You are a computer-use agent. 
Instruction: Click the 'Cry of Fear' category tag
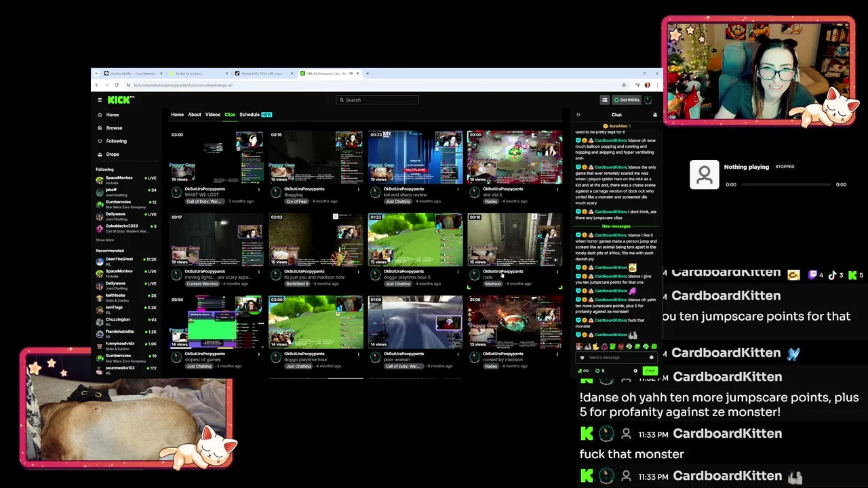(296, 201)
